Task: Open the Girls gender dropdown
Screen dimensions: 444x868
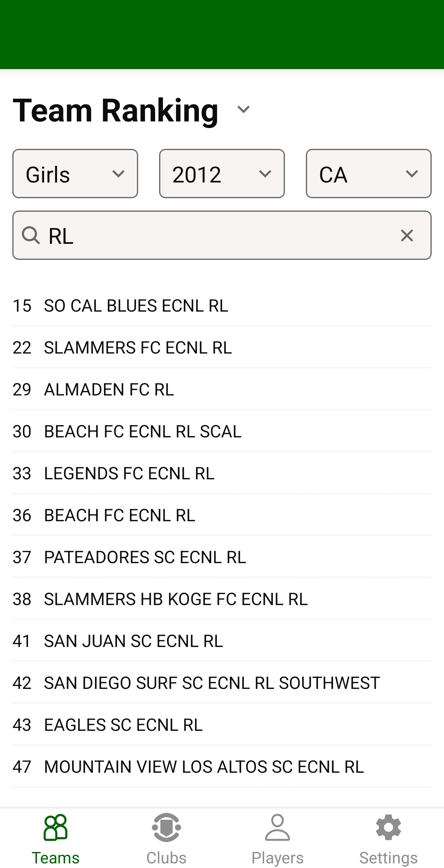Action: click(75, 174)
